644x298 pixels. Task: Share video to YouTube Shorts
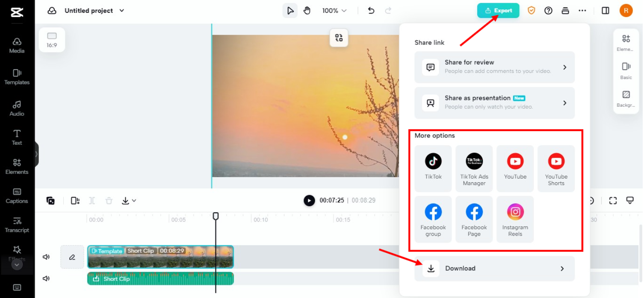coord(556,168)
